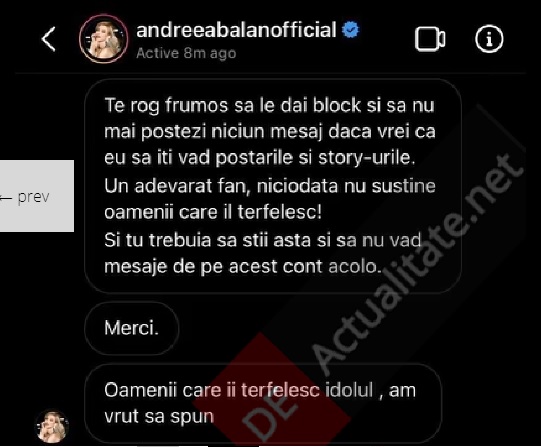The image size is (541, 447).
Task: Tap the back arrow icon
Action: coord(48,39)
